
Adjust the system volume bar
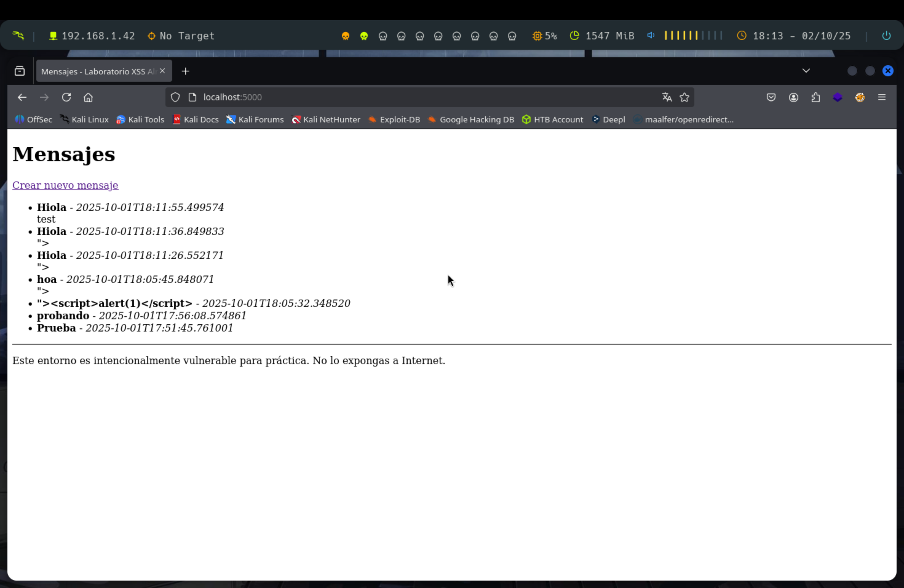[x=693, y=36]
